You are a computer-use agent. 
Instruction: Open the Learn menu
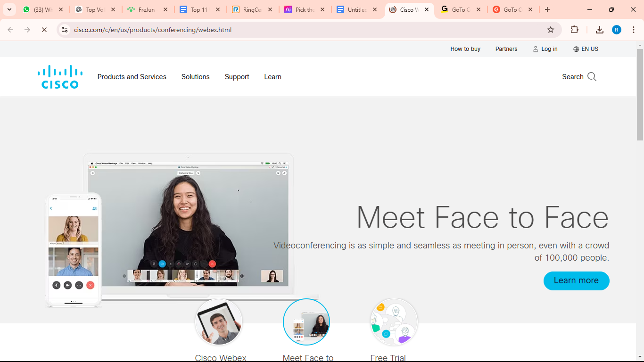click(272, 77)
